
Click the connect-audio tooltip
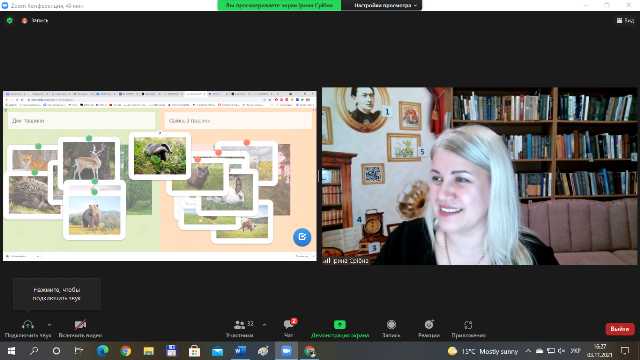[57, 294]
